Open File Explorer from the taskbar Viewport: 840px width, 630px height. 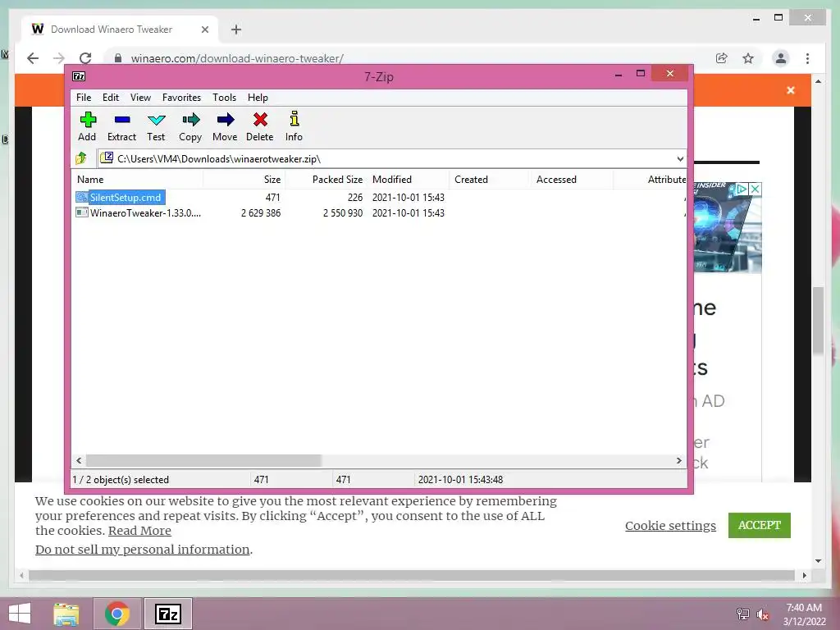pyautogui.click(x=66, y=614)
